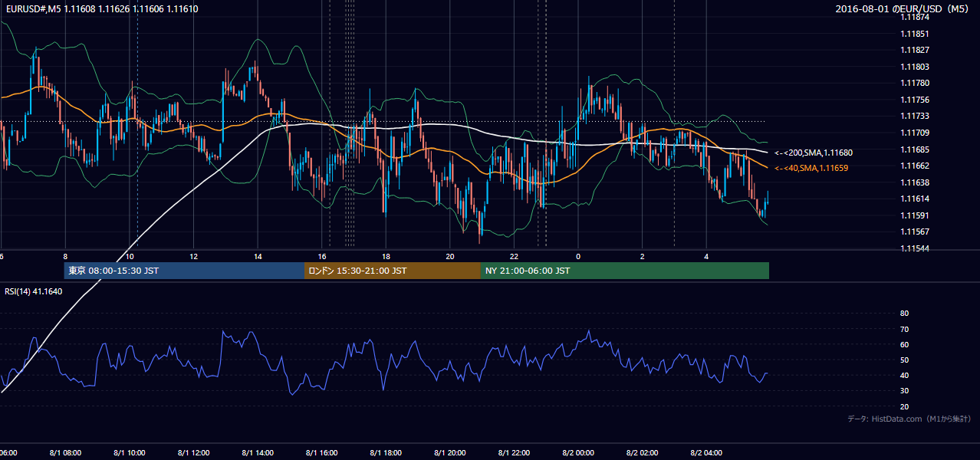
Task: Click price axis value 1.11733
Action: 916,116
